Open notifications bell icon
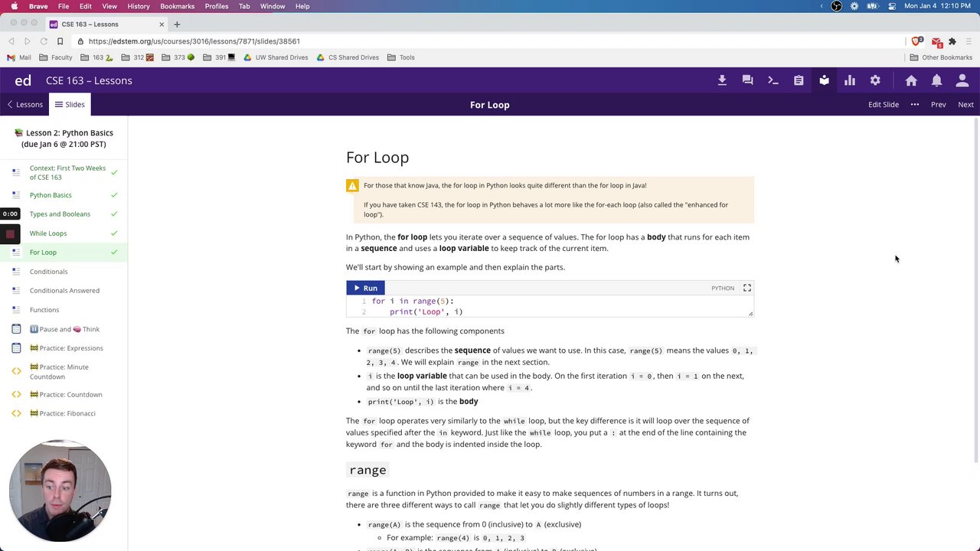 click(x=936, y=80)
